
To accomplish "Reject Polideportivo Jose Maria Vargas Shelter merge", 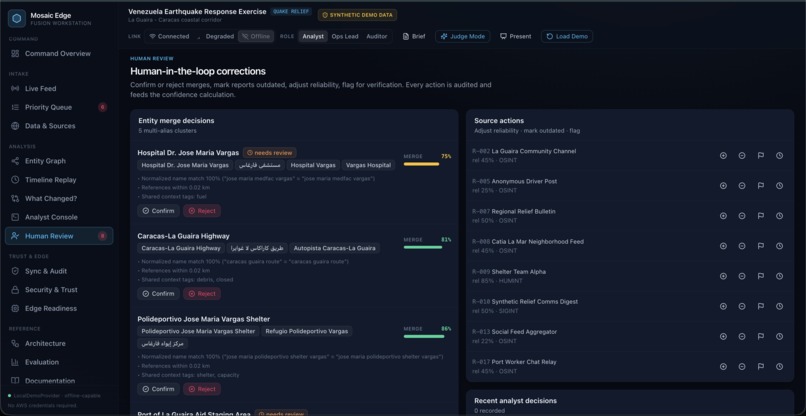I will coord(202,389).
